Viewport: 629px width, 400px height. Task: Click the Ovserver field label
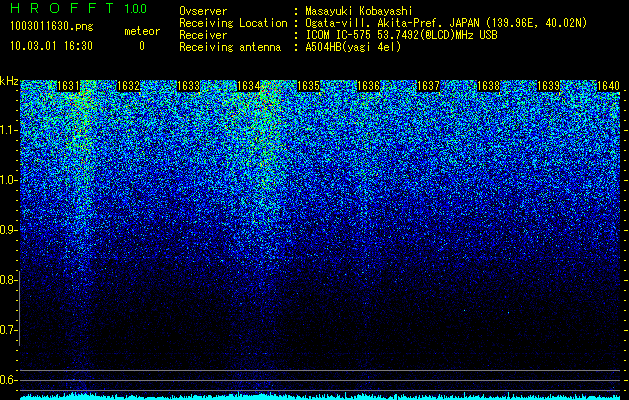tap(203, 11)
